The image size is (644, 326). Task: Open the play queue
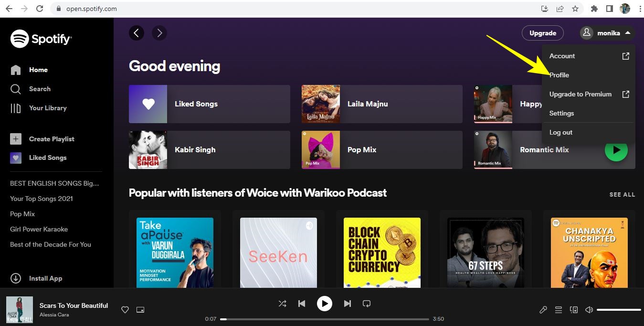click(x=558, y=310)
